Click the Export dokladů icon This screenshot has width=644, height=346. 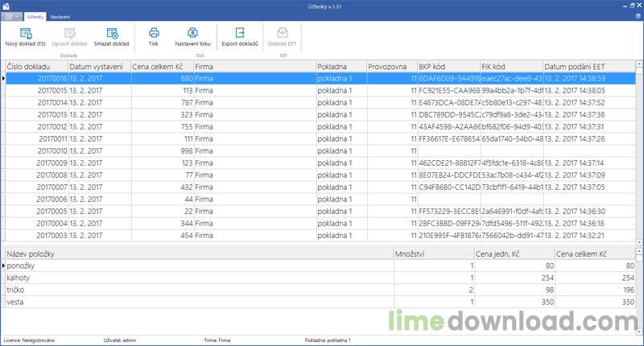pyautogui.click(x=239, y=34)
